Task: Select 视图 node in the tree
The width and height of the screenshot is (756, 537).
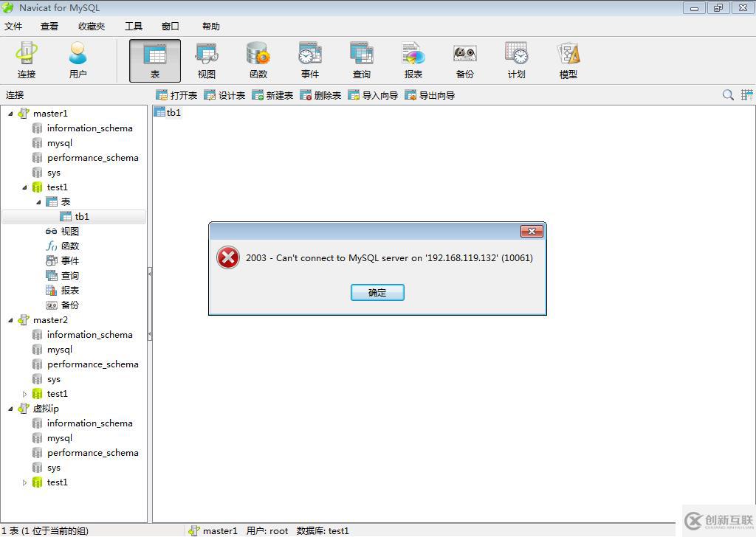Action: coord(70,232)
